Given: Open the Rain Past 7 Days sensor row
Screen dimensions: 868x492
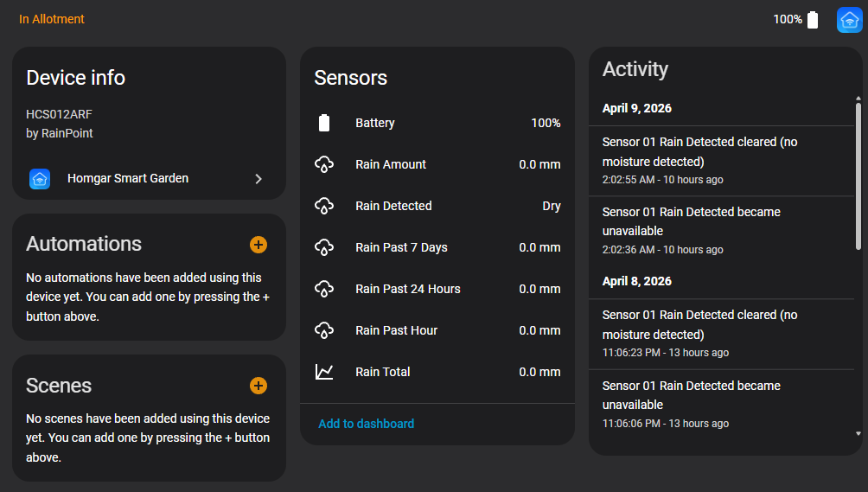Looking at the screenshot, I should coord(437,247).
